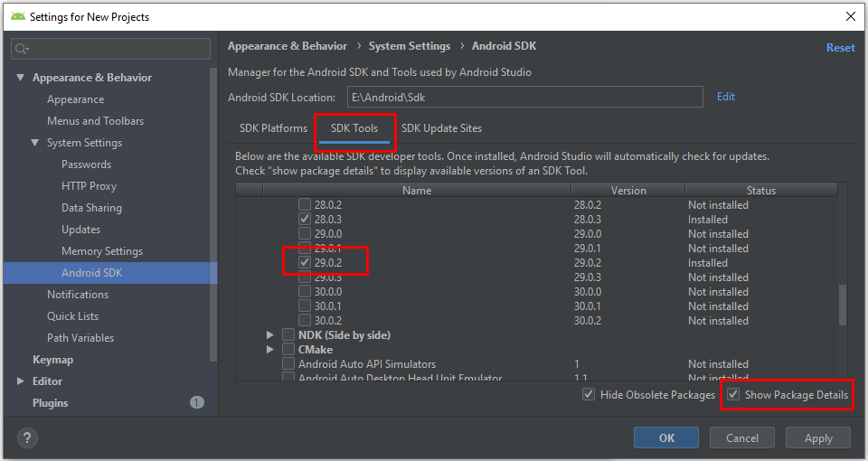Untick the 28.0.3 build tools checkbox
Image resolution: width=868 pixels, height=461 pixels.
[305, 219]
